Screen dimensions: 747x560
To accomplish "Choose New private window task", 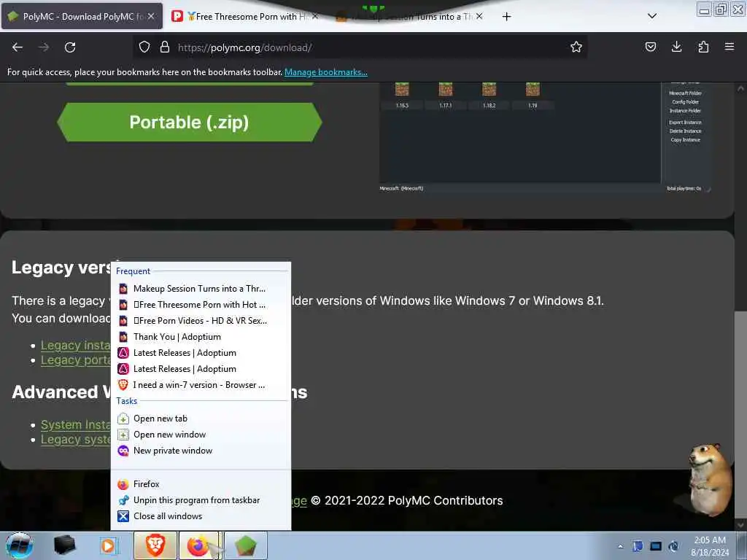I will coord(201,451).
